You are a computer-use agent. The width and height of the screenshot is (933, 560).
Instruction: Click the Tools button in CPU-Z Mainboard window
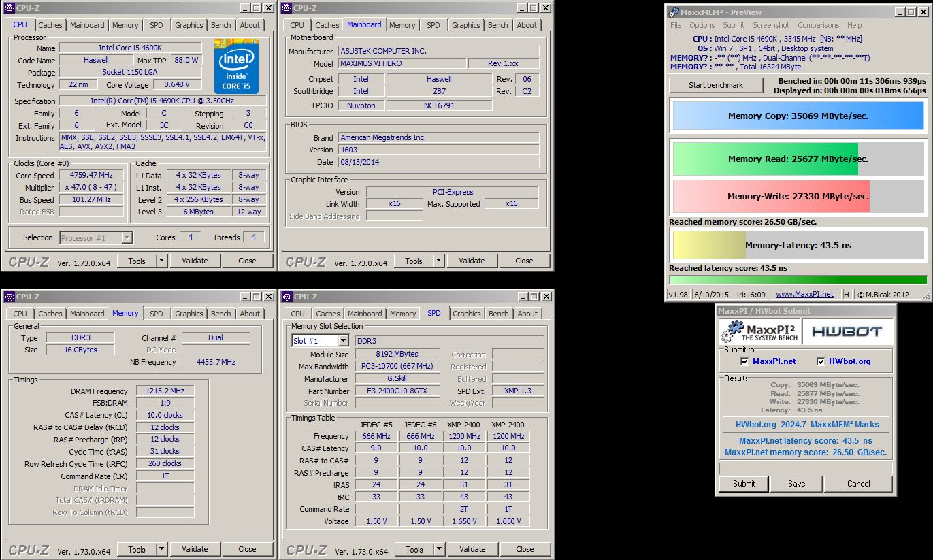tap(414, 261)
